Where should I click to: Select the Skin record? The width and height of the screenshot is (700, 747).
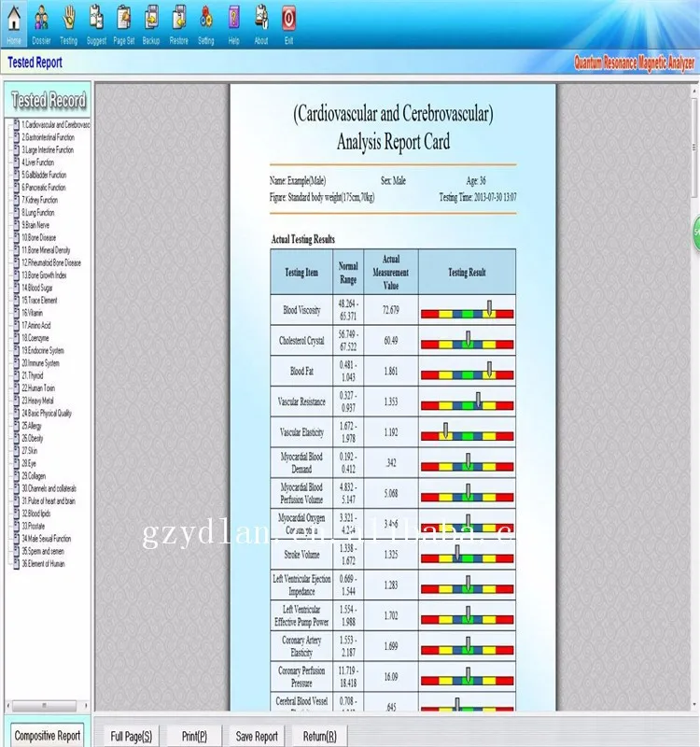pyautogui.click(x=30, y=451)
